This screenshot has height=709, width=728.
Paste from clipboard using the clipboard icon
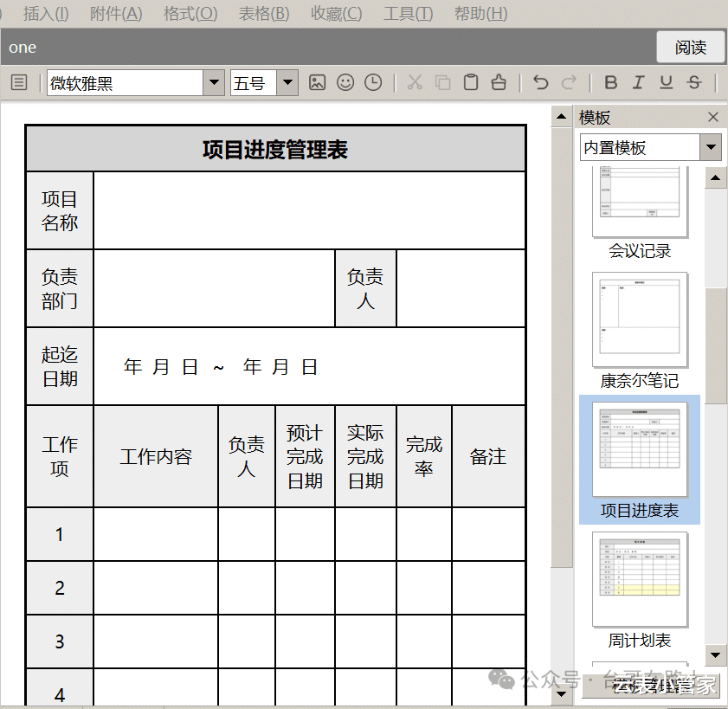471,82
